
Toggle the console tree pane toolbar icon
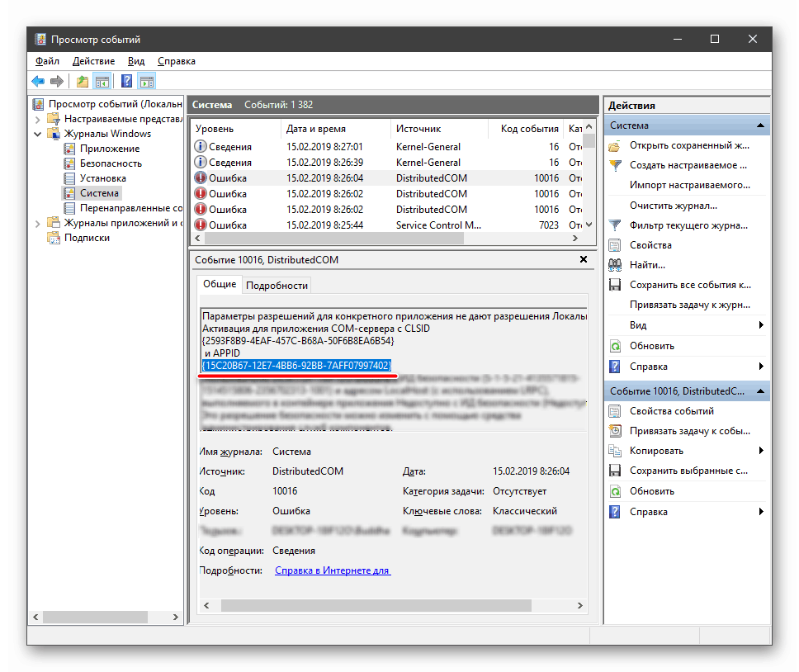point(102,81)
